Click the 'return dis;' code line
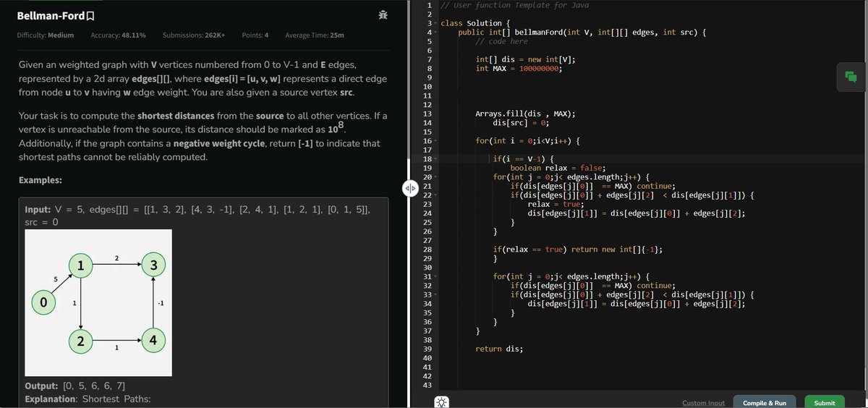The width and height of the screenshot is (868, 408). point(499,349)
